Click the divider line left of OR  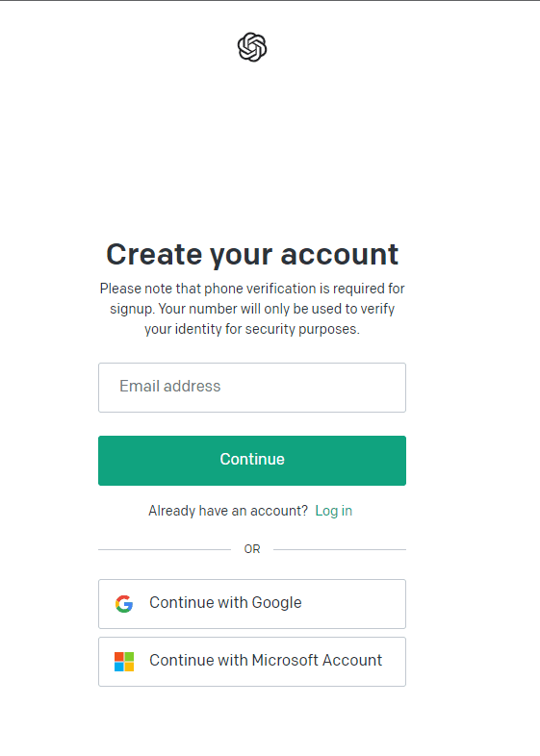click(x=165, y=549)
